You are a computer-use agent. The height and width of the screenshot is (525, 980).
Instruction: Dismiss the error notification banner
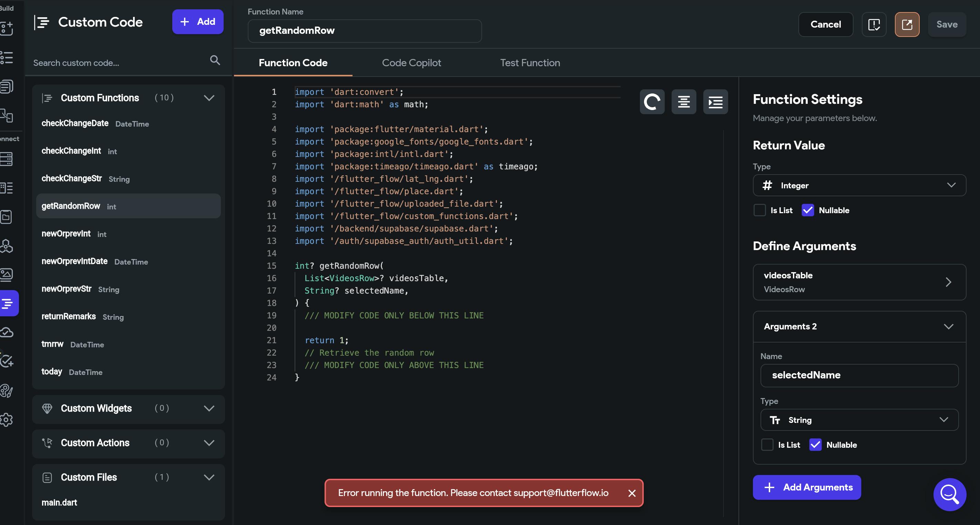point(632,493)
